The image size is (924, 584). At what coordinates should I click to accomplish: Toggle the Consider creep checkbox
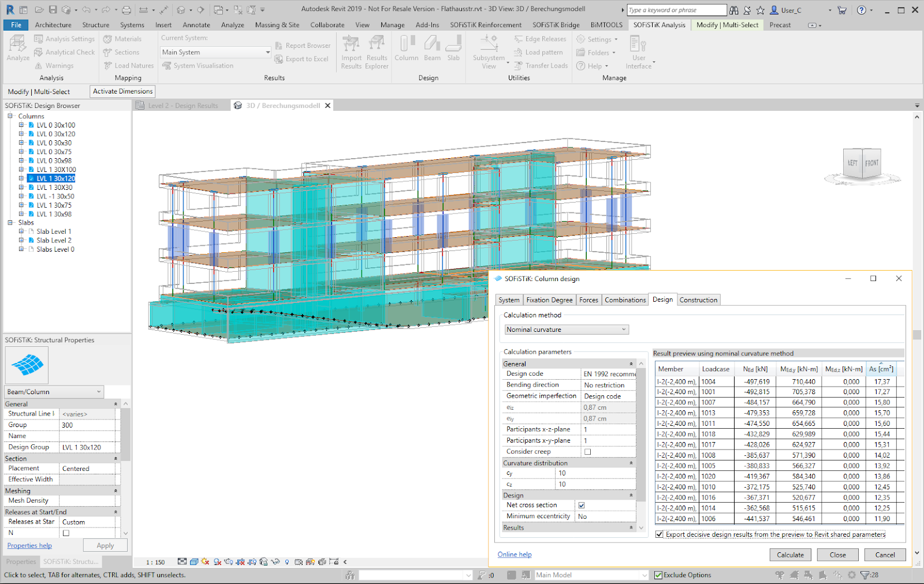[x=587, y=451]
